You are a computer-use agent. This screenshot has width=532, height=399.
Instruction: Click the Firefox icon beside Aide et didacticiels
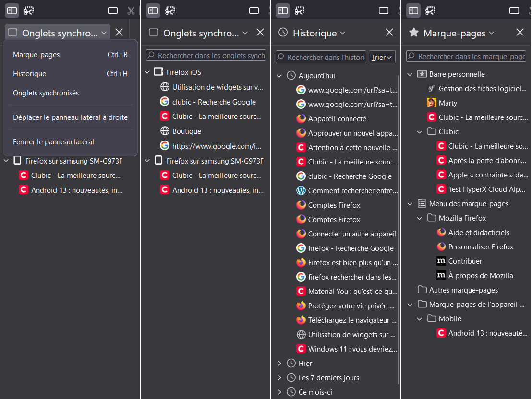(441, 232)
